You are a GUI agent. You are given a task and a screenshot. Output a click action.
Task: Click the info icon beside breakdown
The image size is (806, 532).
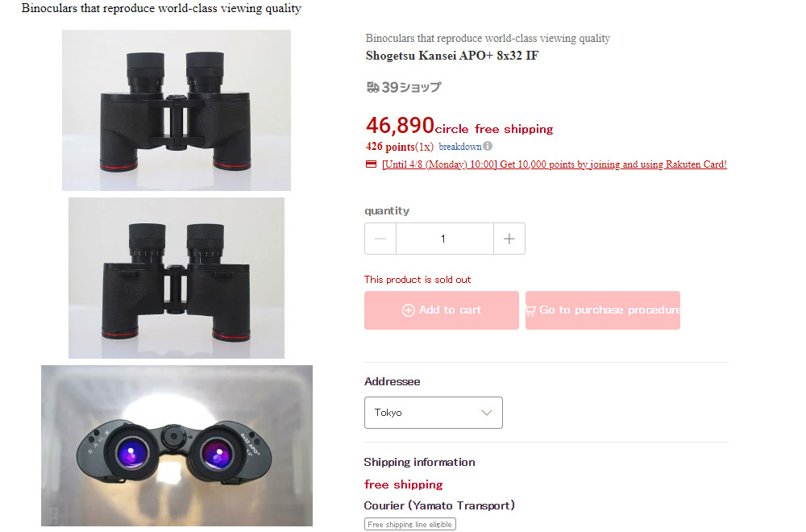tap(488, 147)
